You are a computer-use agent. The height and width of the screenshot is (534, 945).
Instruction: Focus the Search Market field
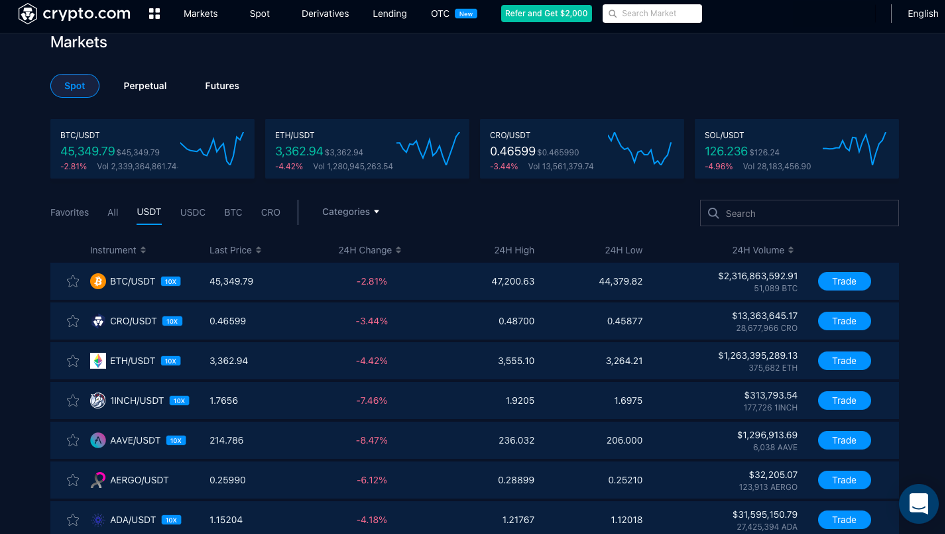[652, 13]
